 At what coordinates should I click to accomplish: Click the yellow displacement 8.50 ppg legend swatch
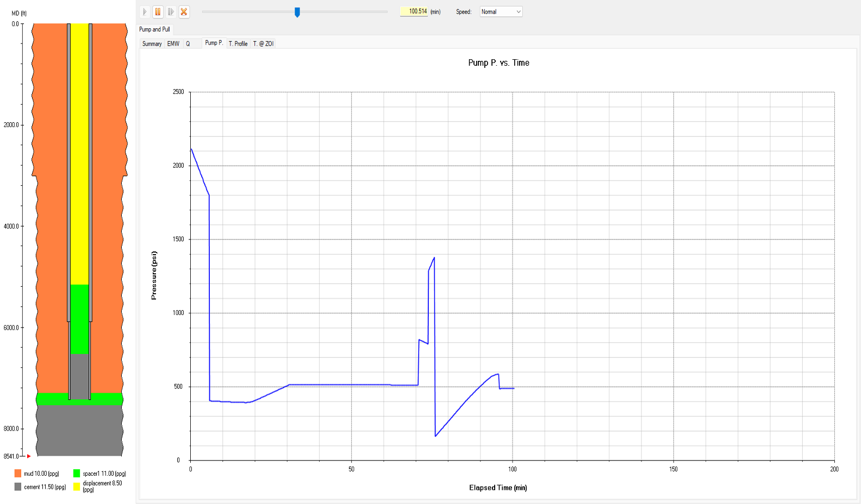[x=77, y=487]
